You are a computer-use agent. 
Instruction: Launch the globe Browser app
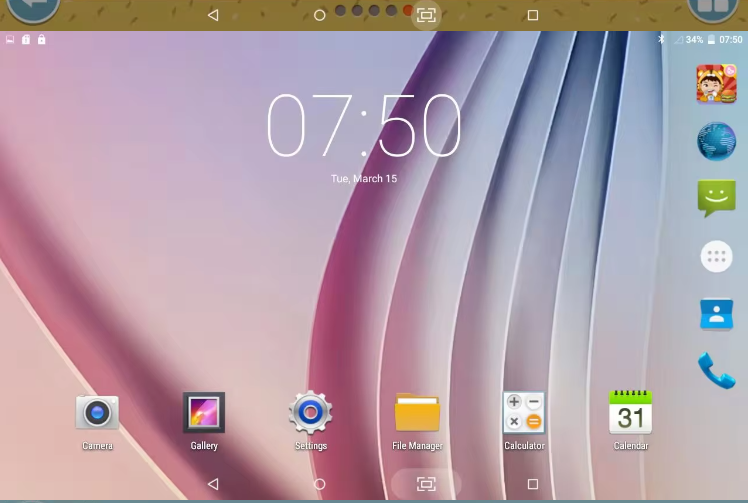coord(717,141)
